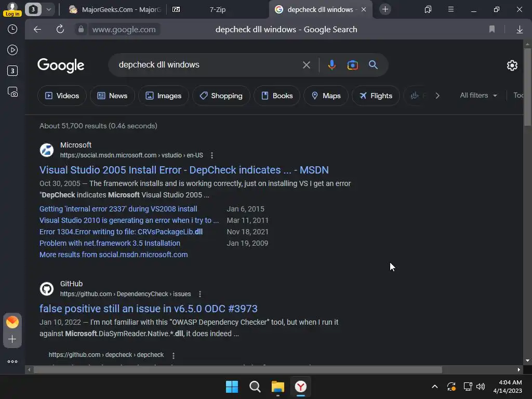Open File Explorer from taskbar
The height and width of the screenshot is (399, 532).
tap(278, 387)
